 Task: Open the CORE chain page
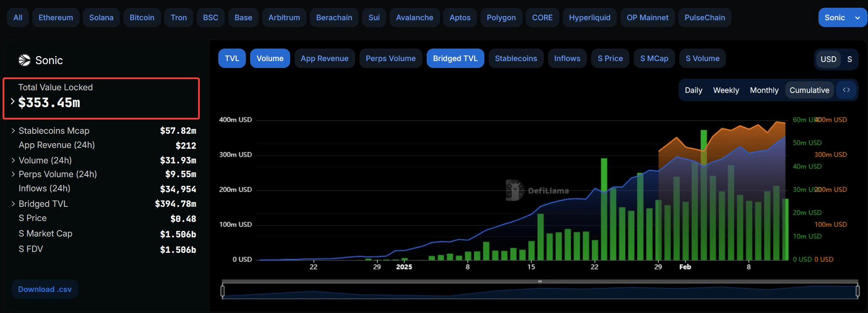point(542,18)
